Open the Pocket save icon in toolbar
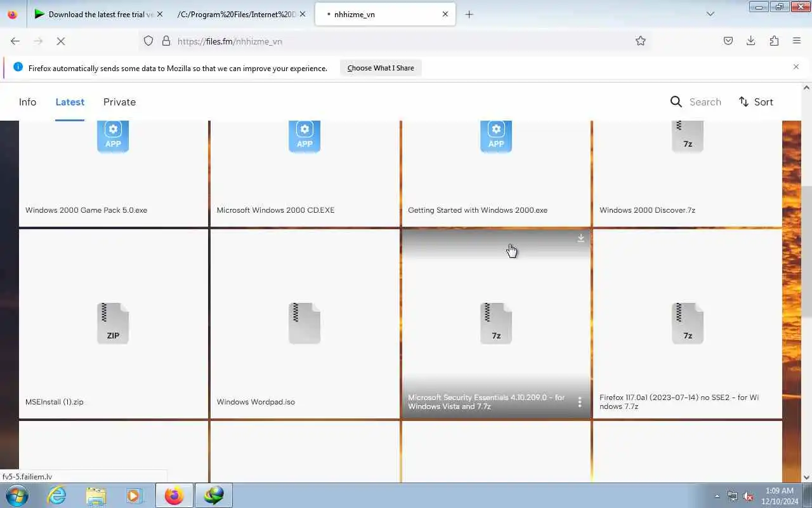Image resolution: width=812 pixels, height=508 pixels. (x=728, y=41)
